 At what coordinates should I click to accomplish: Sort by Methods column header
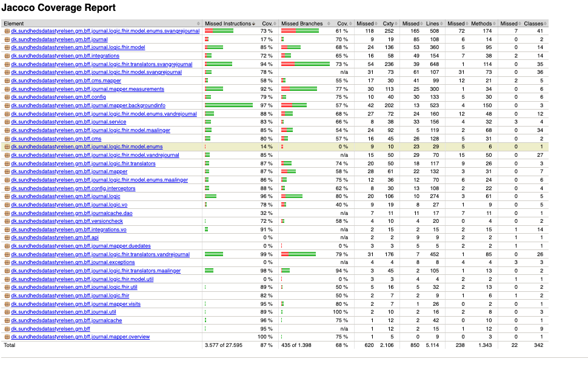(483, 23)
